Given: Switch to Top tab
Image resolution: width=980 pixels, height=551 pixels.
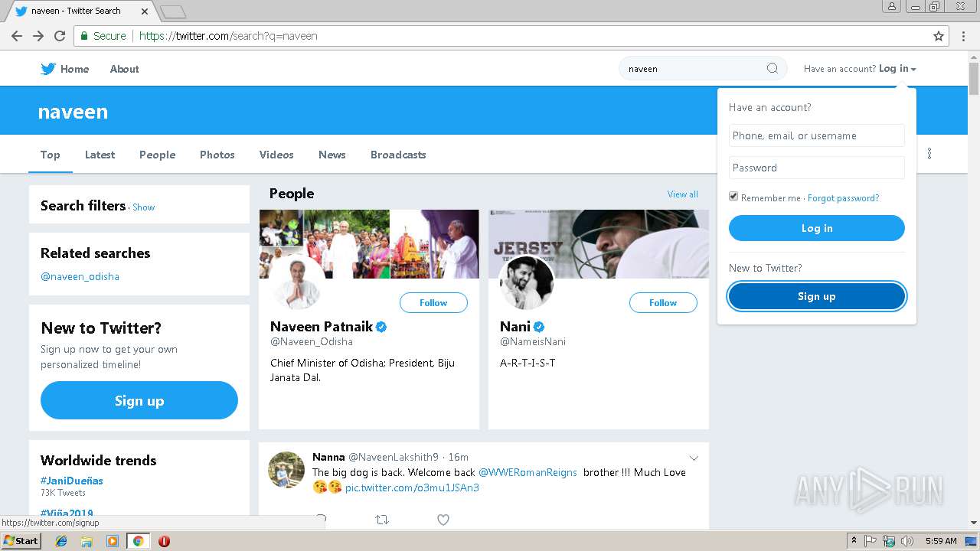Looking at the screenshot, I should coord(50,155).
